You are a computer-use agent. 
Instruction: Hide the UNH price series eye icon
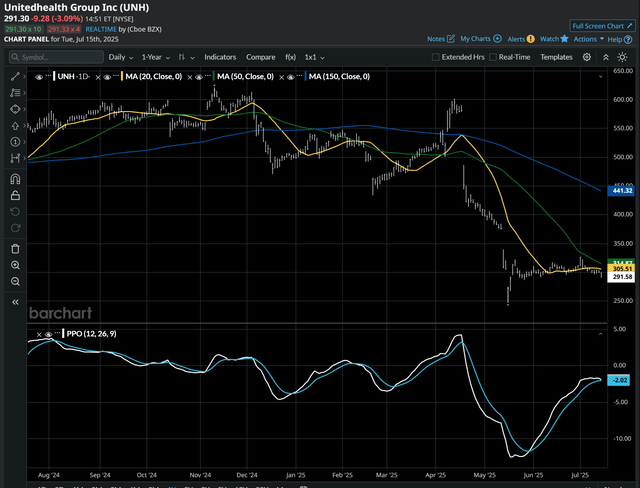tap(39, 77)
